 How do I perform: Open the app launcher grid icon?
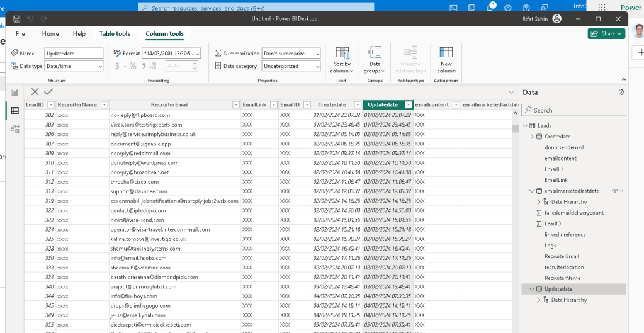click(x=602, y=8)
